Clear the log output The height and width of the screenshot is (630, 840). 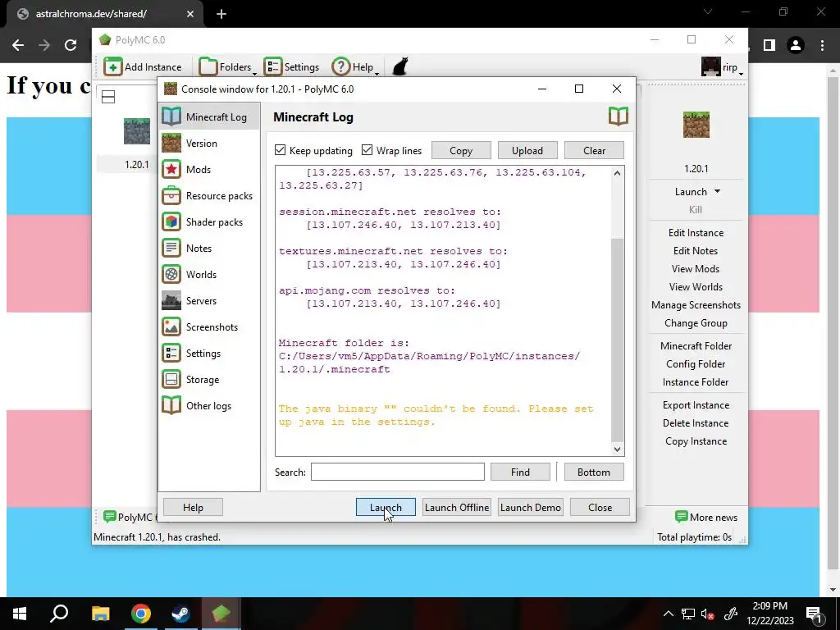coord(594,151)
